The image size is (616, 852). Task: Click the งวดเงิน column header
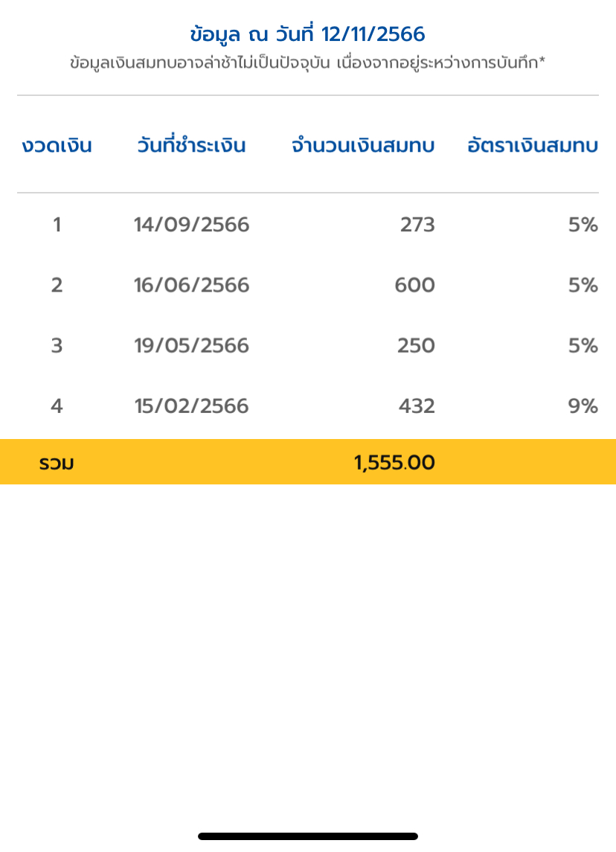click(x=57, y=146)
